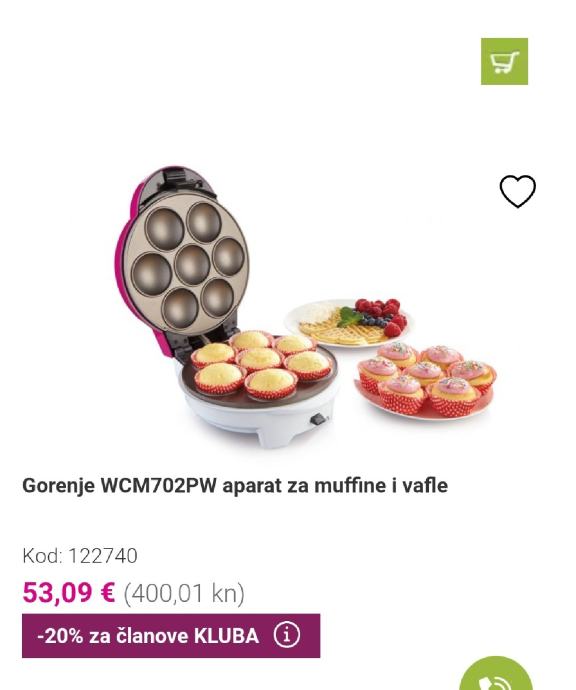Click the euro symbol in the price
576x690 pixels.
pyautogui.click(x=107, y=592)
